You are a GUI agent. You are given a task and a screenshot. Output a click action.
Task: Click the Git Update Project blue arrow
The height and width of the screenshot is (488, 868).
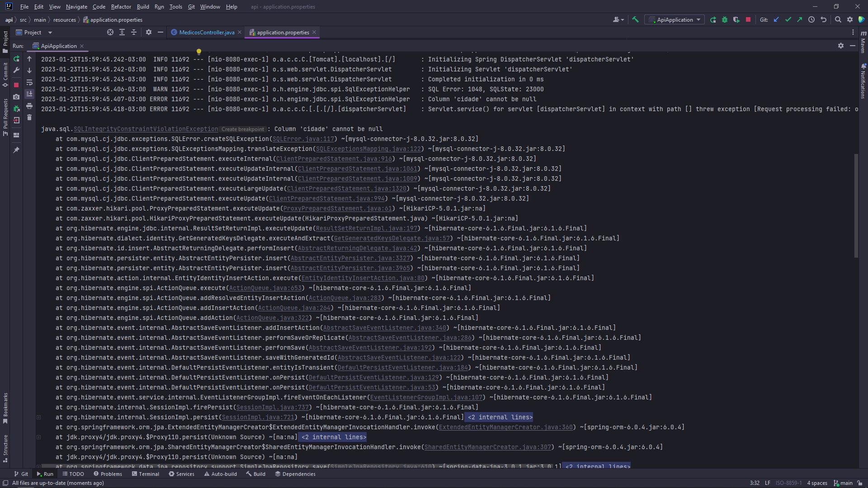(776, 19)
